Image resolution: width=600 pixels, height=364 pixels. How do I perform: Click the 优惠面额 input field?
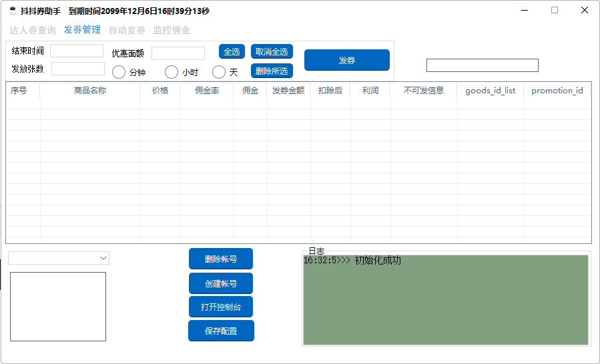[x=178, y=53]
